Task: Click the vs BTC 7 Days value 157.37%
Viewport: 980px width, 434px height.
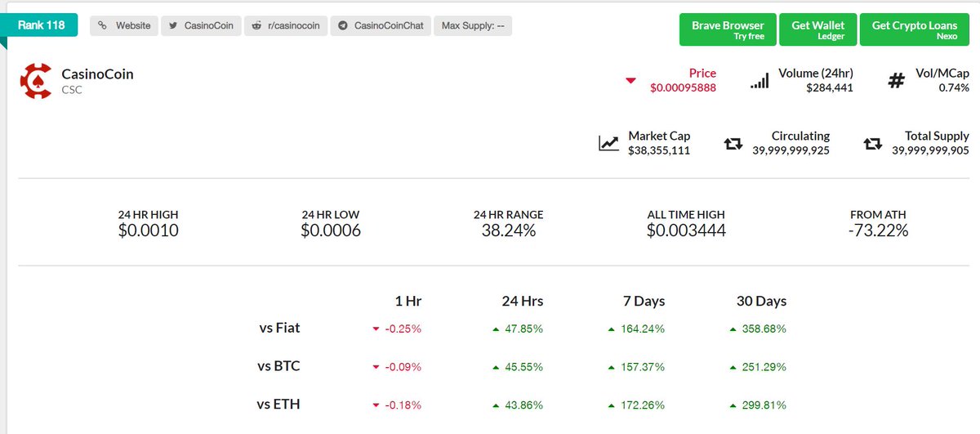Action: tap(642, 367)
